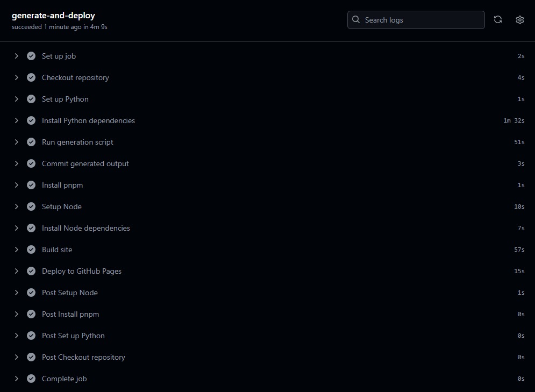The height and width of the screenshot is (392, 535).
Task: Select the 'Run generation script' step label
Action: (77, 142)
